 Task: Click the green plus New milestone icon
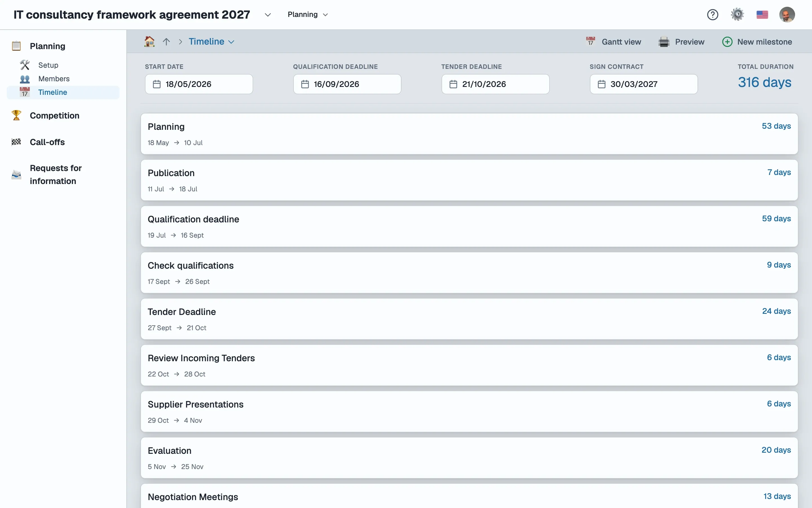[727, 42]
